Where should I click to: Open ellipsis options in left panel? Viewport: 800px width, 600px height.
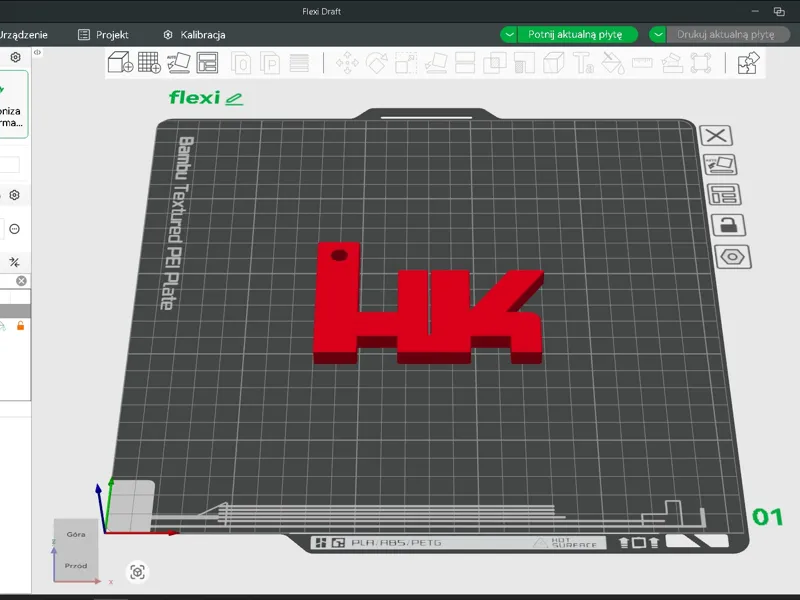[14, 229]
